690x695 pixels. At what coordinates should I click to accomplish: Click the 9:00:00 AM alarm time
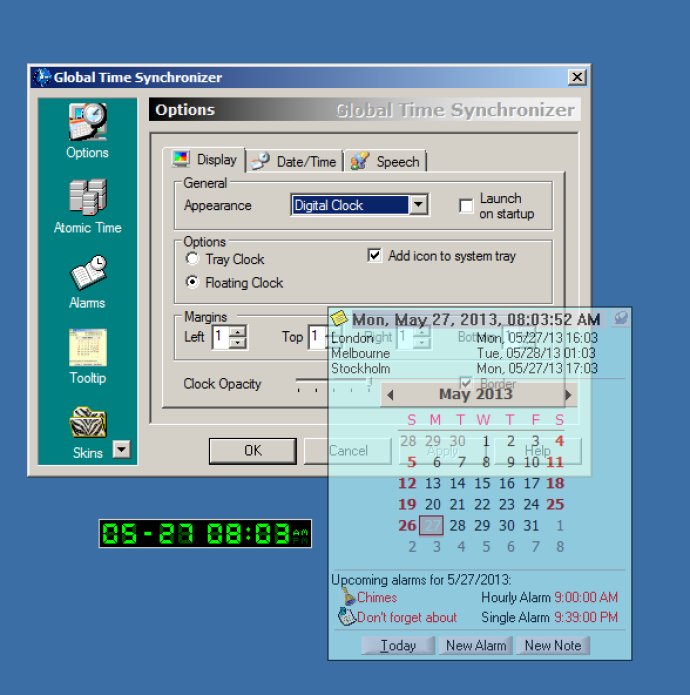click(x=586, y=597)
